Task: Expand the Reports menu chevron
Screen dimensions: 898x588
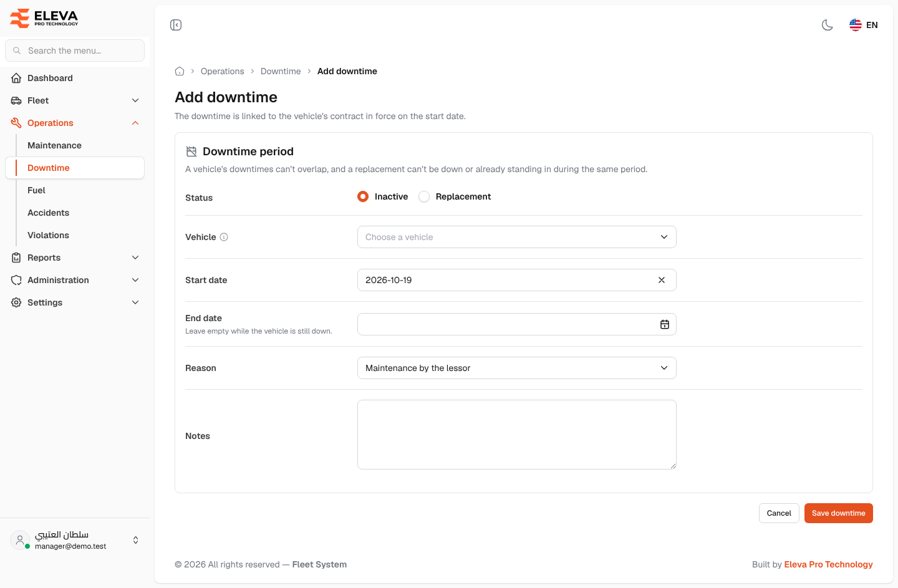Action: click(135, 258)
